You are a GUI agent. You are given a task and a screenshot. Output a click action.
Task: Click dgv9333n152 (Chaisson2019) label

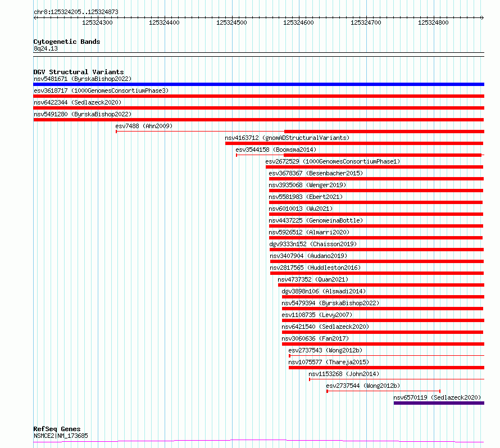coord(313,244)
